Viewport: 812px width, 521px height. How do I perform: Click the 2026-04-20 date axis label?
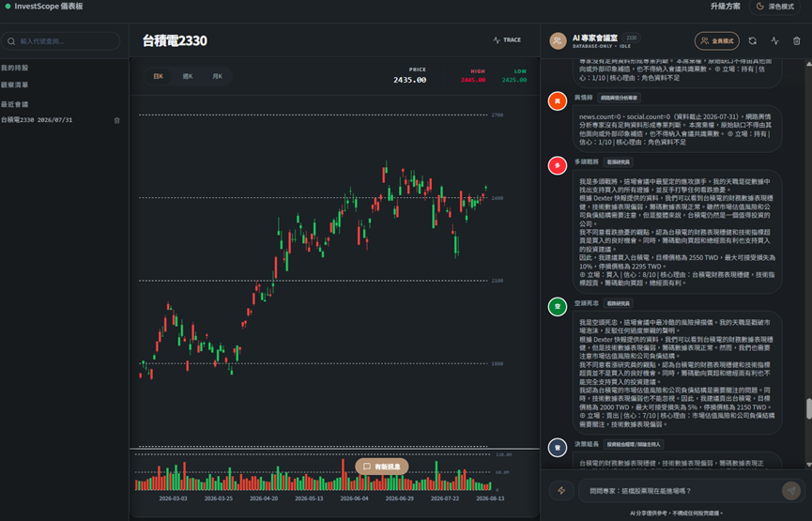pos(264,498)
